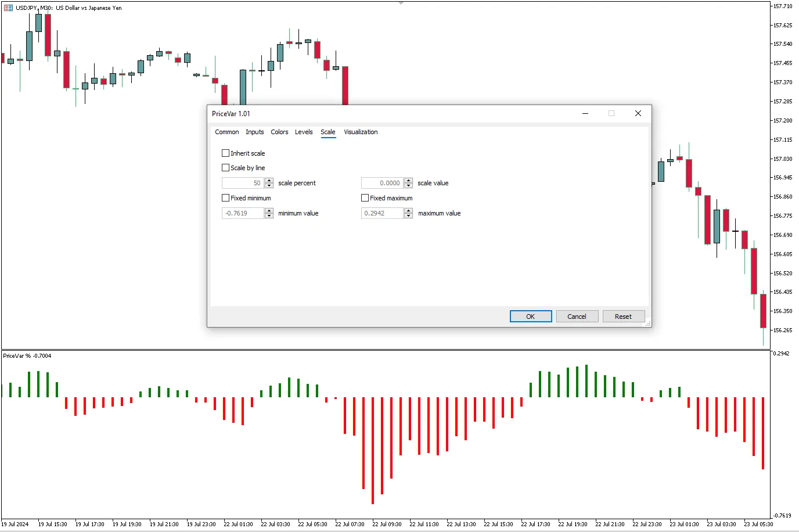Click the Cancel button
This screenshot has width=799, height=532.
(577, 317)
